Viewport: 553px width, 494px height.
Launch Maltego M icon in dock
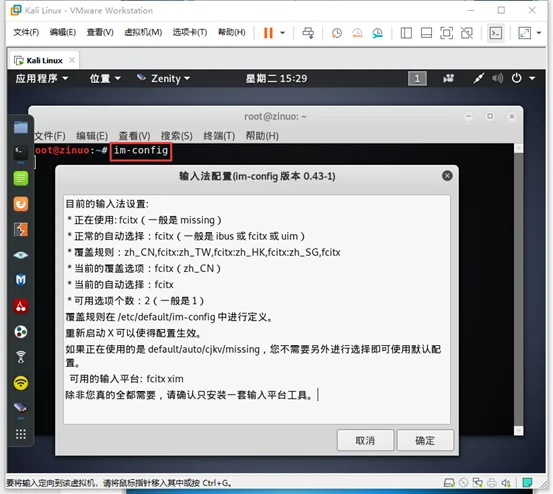pyautogui.click(x=21, y=281)
